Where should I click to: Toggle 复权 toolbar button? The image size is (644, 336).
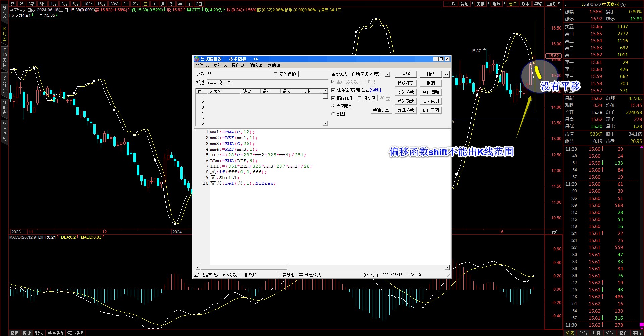pyautogui.click(x=513, y=4)
